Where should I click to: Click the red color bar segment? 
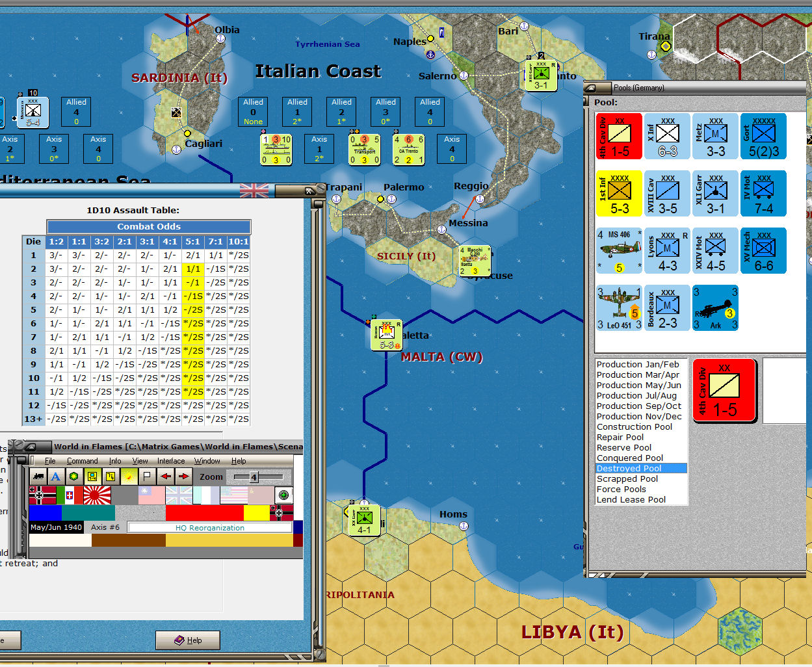pyautogui.click(x=204, y=514)
